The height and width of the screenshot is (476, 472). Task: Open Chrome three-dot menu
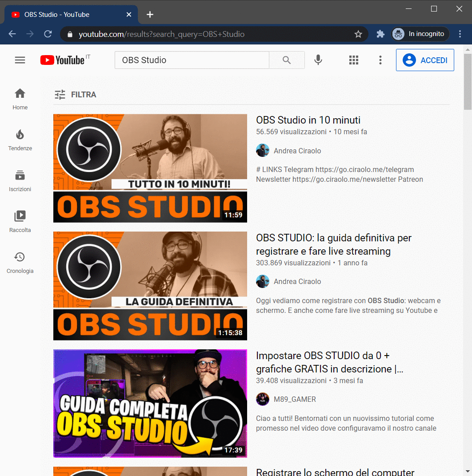point(460,34)
